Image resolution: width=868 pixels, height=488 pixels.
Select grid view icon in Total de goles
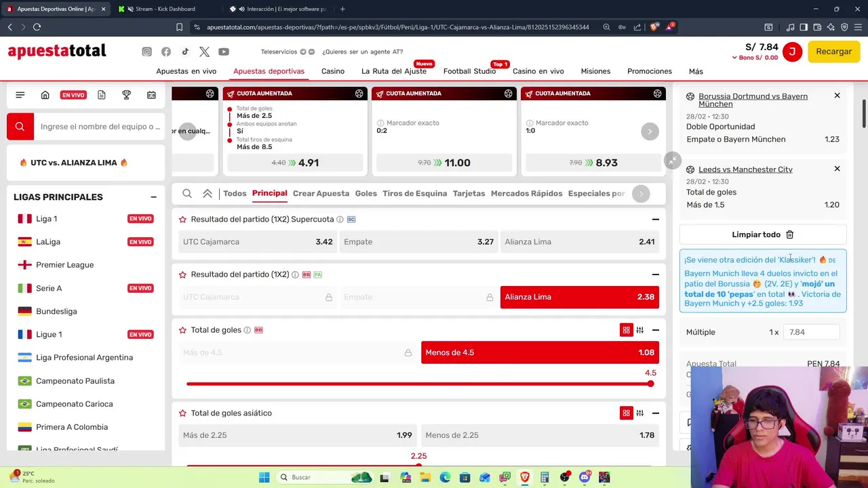tap(626, 330)
